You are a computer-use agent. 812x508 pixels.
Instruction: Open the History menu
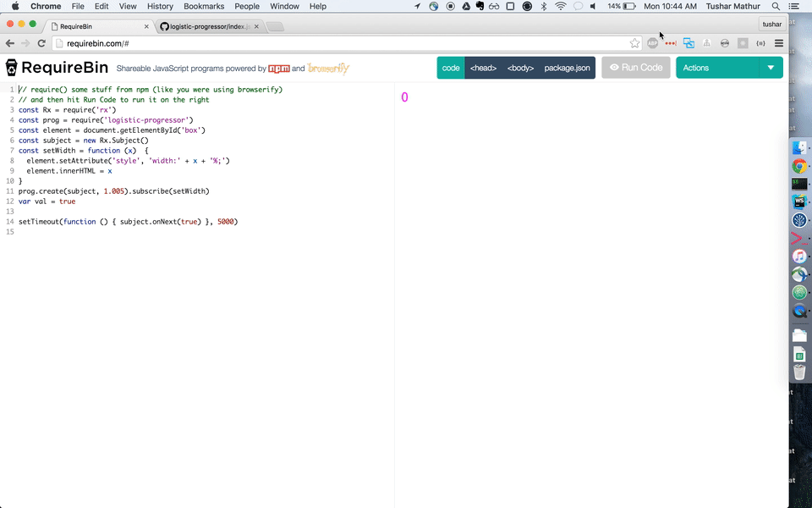pos(160,6)
